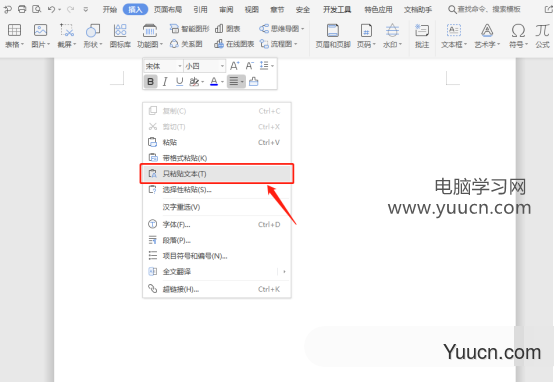554x382 pixels.
Task: Click the Table (表格) insert icon
Action: [14, 31]
